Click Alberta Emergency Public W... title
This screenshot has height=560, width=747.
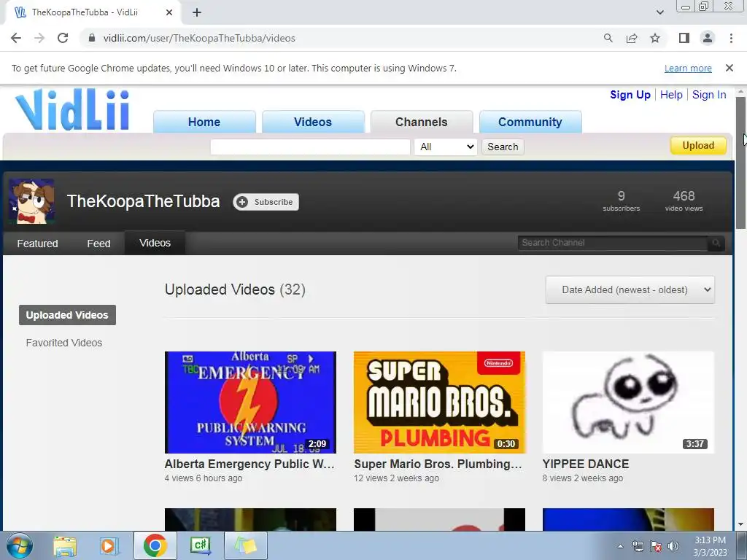pos(249,464)
